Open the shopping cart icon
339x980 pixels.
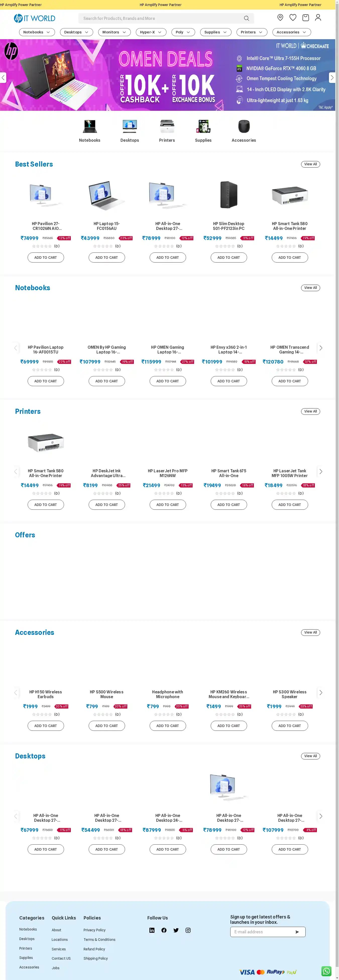point(305,18)
